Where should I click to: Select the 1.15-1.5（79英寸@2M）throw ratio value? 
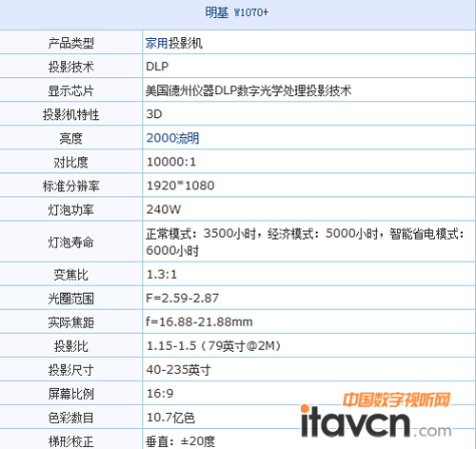pyautogui.click(x=214, y=346)
